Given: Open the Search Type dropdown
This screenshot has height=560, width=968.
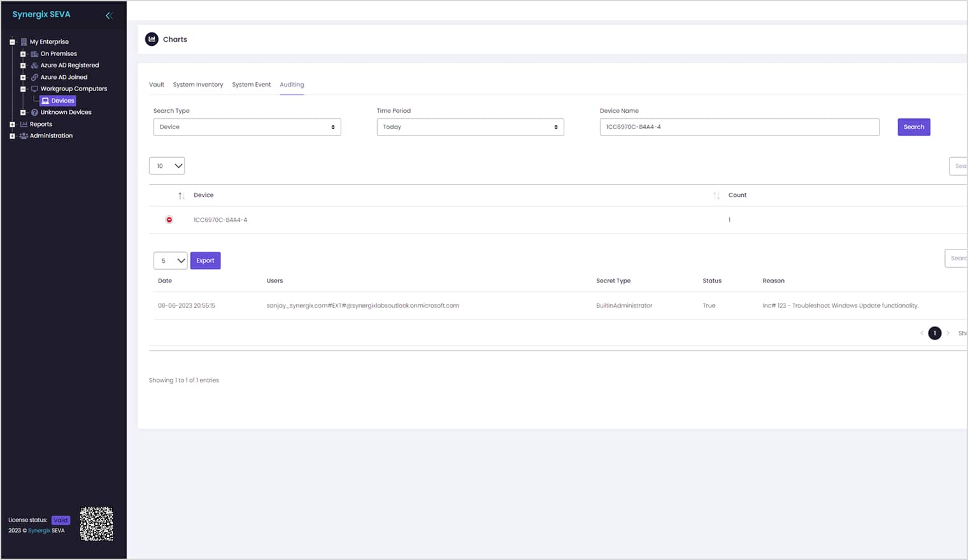Looking at the screenshot, I should click(247, 127).
